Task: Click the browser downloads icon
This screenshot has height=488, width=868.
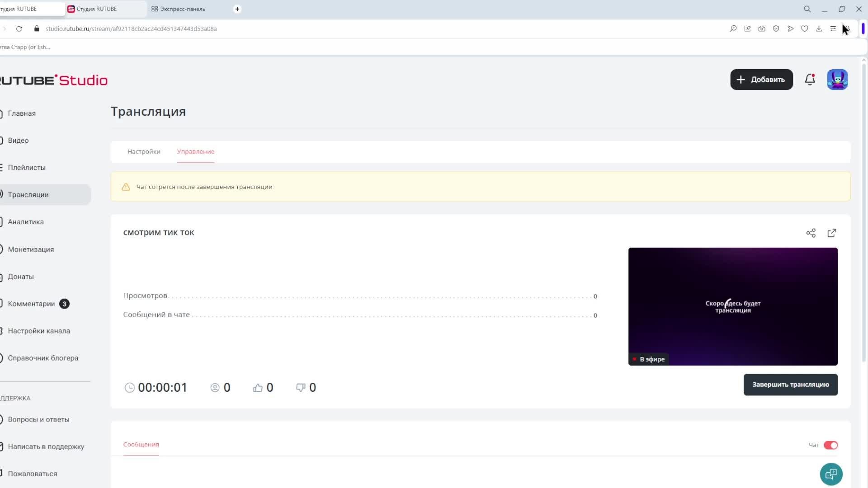Action: tap(819, 29)
